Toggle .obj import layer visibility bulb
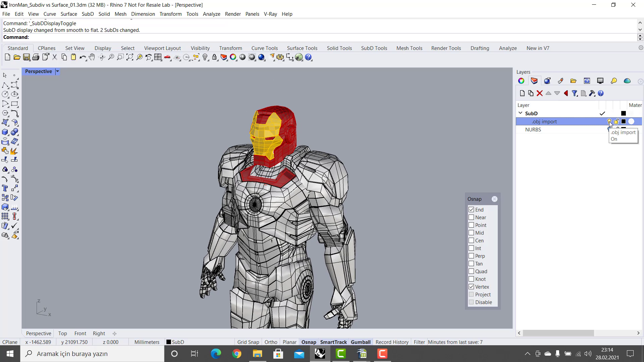 (x=609, y=121)
